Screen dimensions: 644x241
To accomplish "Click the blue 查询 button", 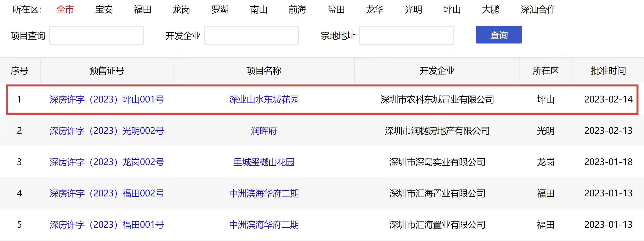I will 499,35.
